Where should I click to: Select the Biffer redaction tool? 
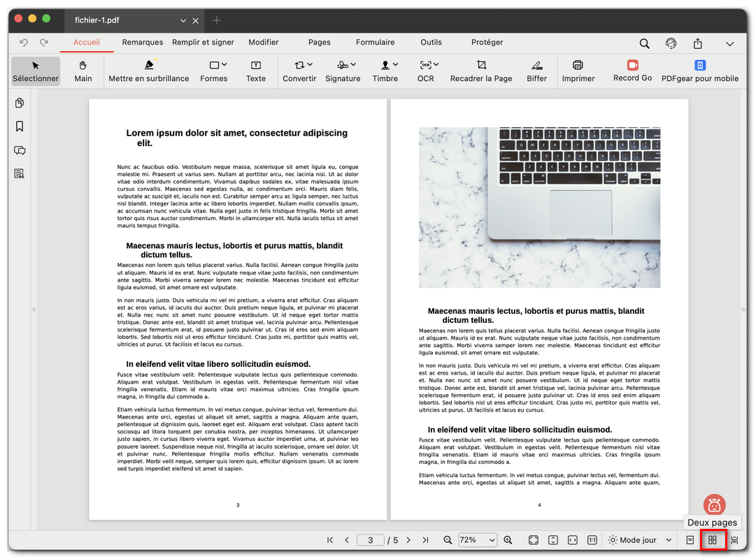(536, 71)
